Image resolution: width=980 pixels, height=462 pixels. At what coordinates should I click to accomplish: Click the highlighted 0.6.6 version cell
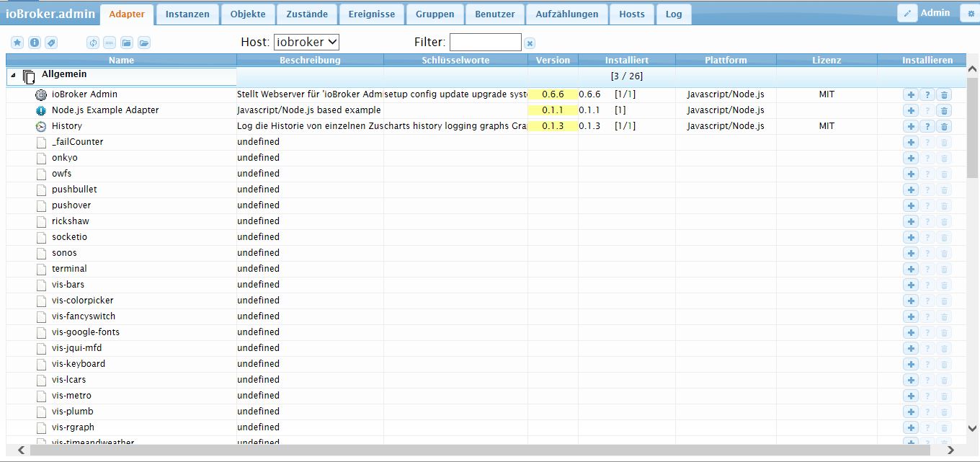pos(553,94)
